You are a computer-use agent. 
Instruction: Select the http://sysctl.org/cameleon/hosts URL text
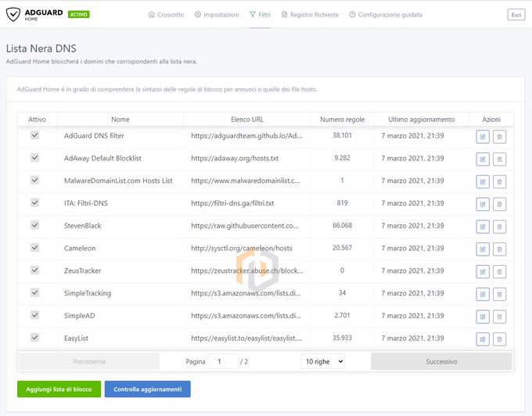coord(242,248)
